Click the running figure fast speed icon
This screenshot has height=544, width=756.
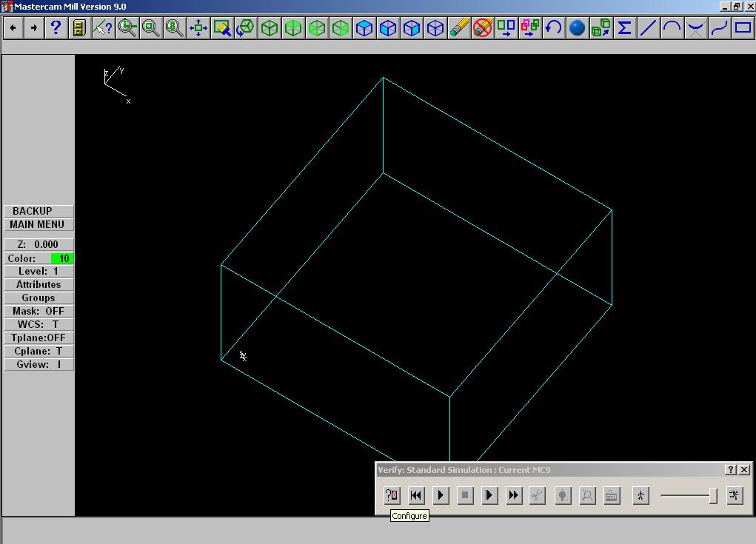pyautogui.click(x=735, y=495)
